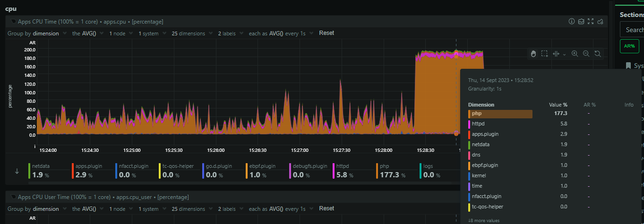Open the highlight tool options chevron
The width and height of the screenshot is (644, 224).
coord(564,54)
